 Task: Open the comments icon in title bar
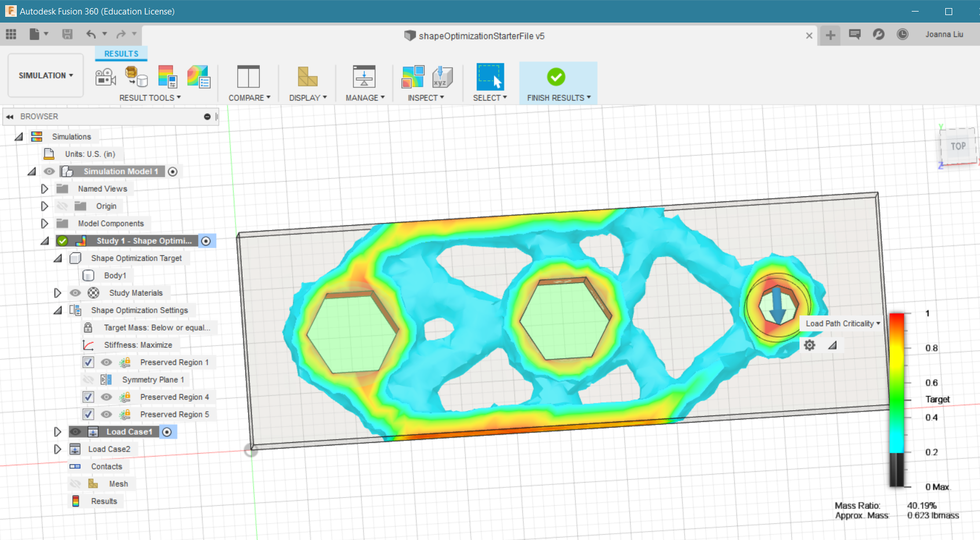click(x=854, y=34)
